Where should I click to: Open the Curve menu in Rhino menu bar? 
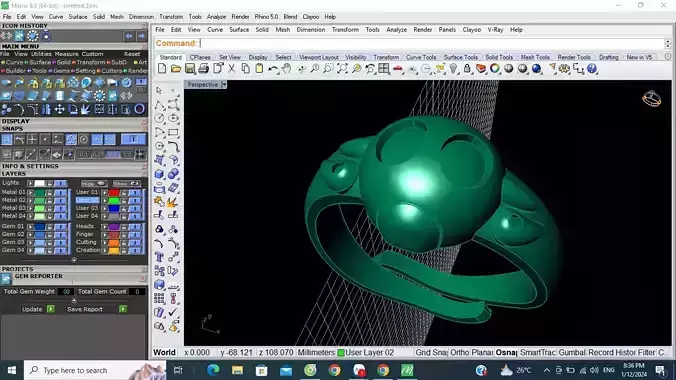click(215, 30)
